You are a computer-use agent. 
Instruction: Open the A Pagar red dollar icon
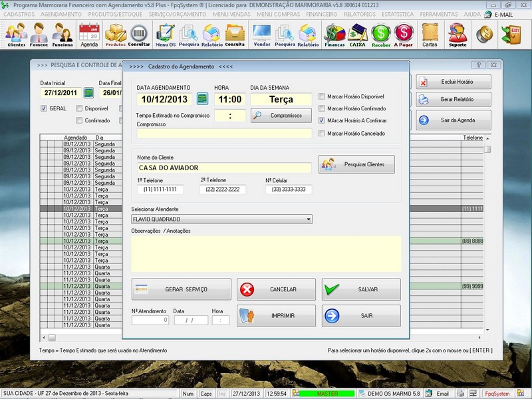(404, 35)
